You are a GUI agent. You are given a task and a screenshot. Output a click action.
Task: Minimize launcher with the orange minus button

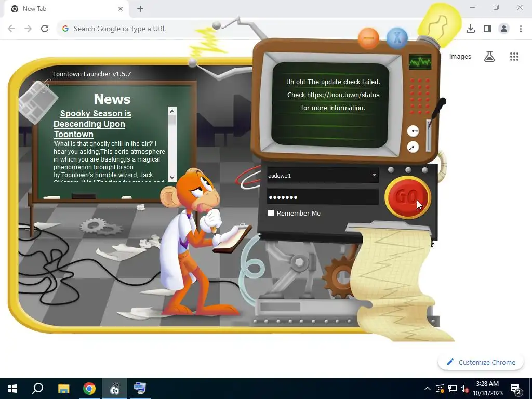(368, 38)
